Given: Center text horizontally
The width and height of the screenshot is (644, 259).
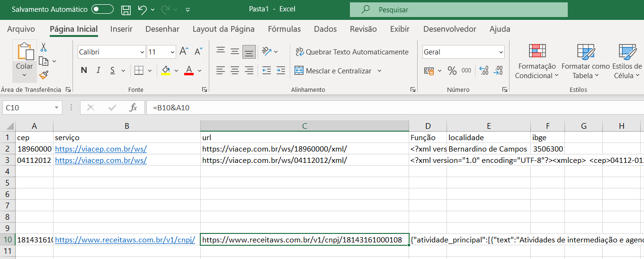Looking at the screenshot, I should pos(235,71).
